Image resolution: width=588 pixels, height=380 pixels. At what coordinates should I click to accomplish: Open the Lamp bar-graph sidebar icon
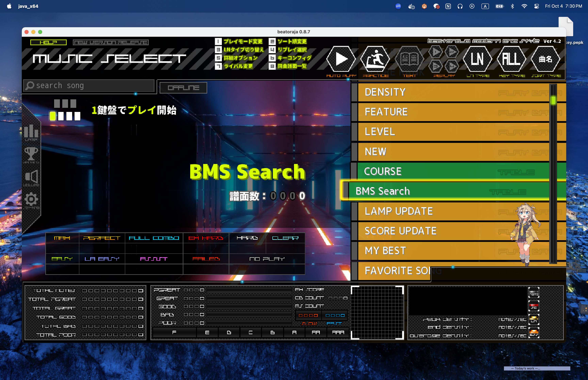31,132
